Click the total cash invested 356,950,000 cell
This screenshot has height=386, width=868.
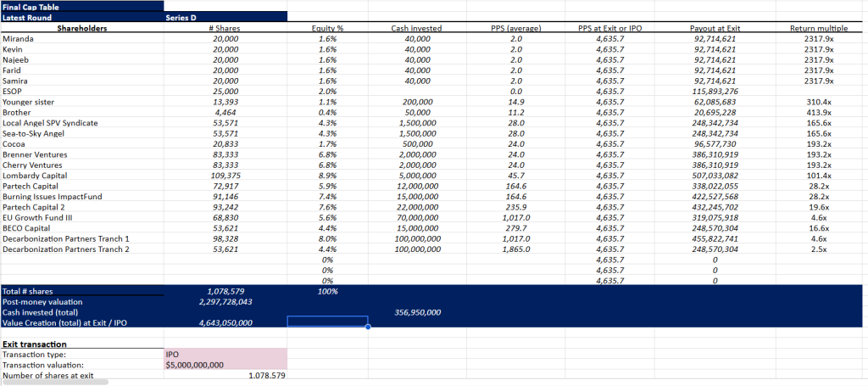(x=416, y=312)
